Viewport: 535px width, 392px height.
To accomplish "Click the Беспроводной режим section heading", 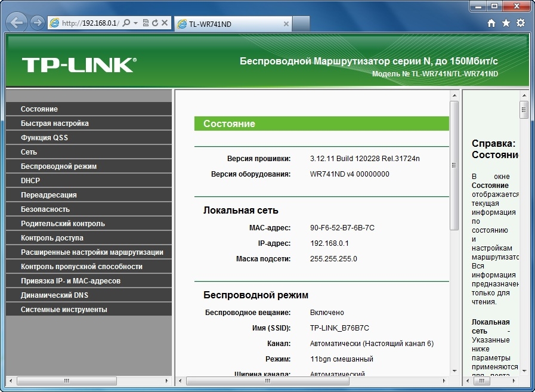I will 255,295.
